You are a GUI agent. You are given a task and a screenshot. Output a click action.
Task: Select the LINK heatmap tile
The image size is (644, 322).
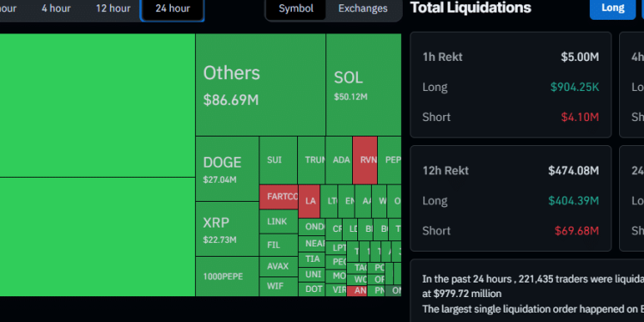pos(278,222)
